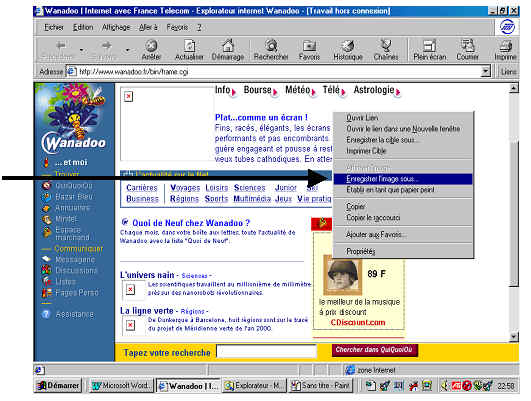
Task: Expand the Météo navigation arrow
Action: pos(314,92)
